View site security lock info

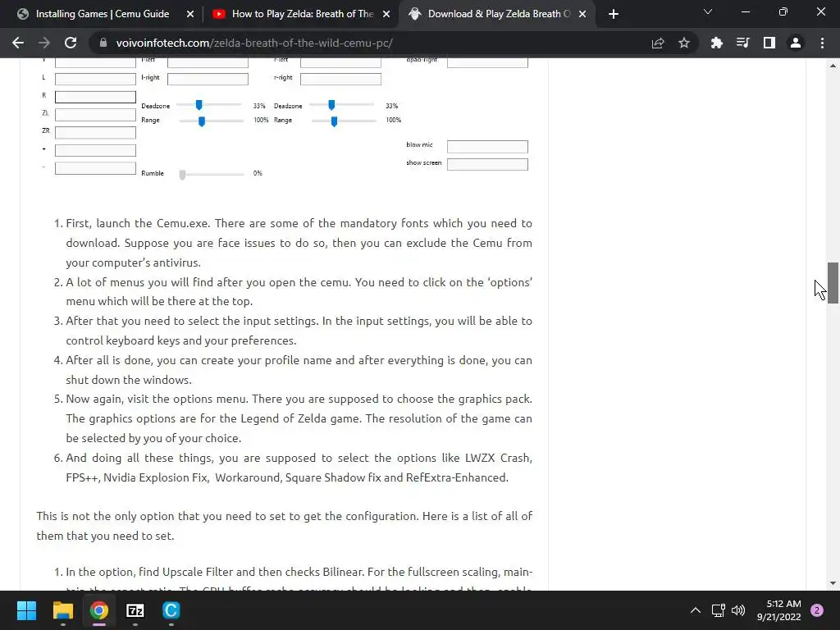[x=103, y=43]
